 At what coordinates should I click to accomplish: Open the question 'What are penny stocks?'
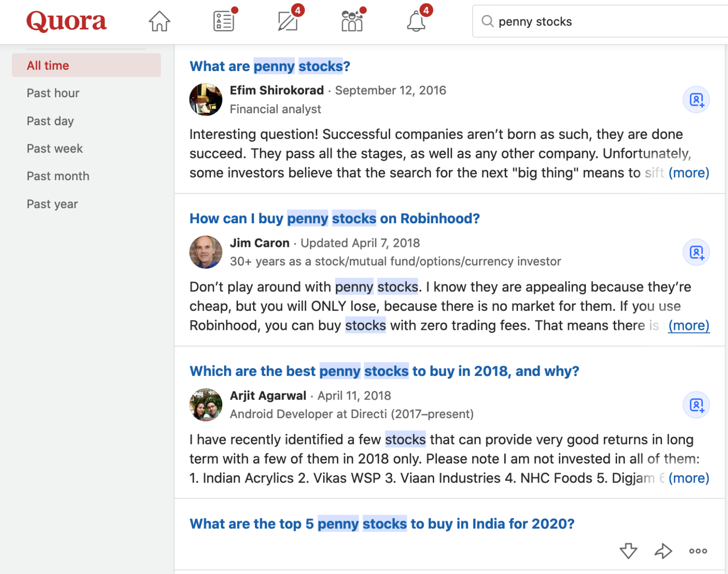click(269, 66)
